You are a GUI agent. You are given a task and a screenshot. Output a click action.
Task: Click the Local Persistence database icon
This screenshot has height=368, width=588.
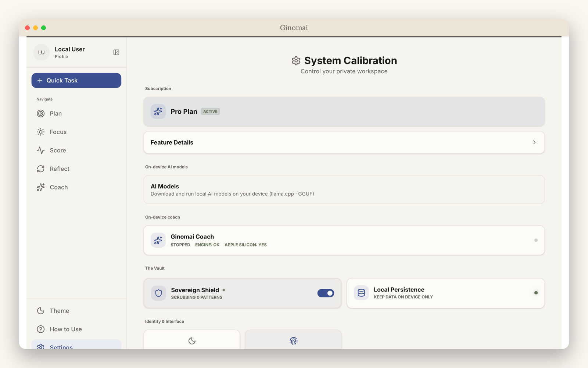coord(361,293)
